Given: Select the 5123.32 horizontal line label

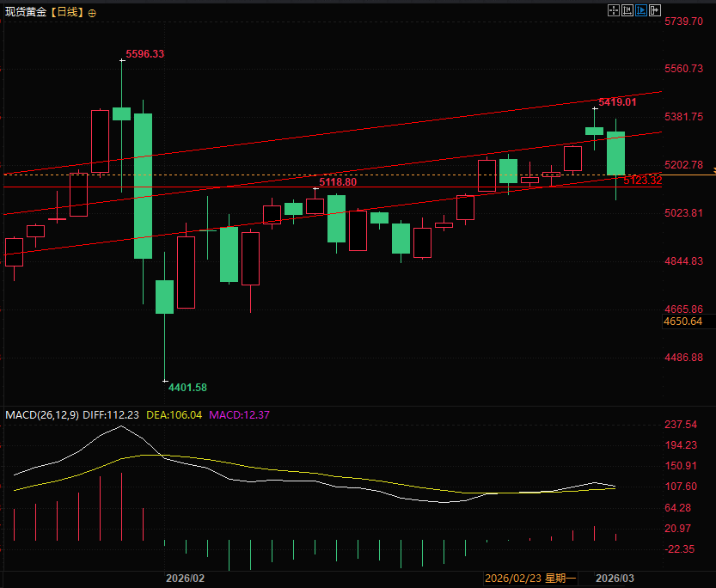Looking at the screenshot, I should tap(642, 181).
